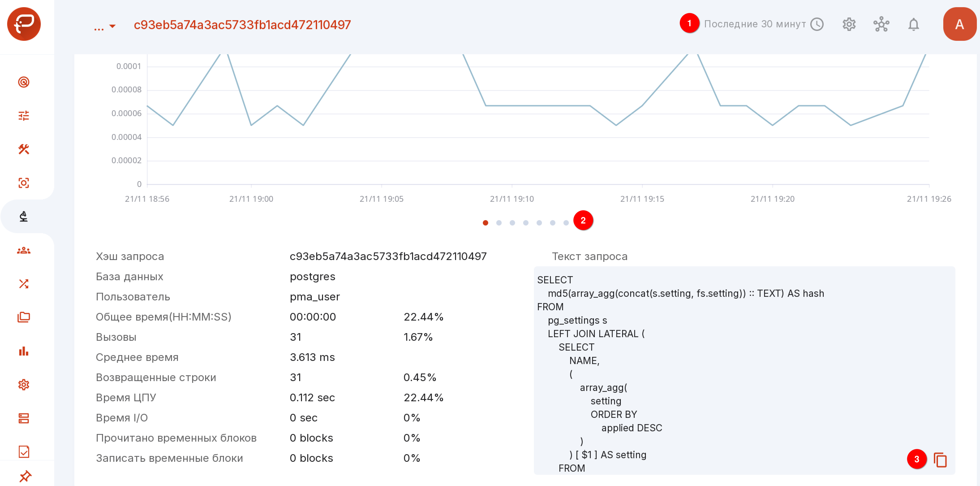Viewport: 980px width, 486px height.
Task: Open the checklist document sidebar icon
Action: pyautogui.click(x=24, y=452)
